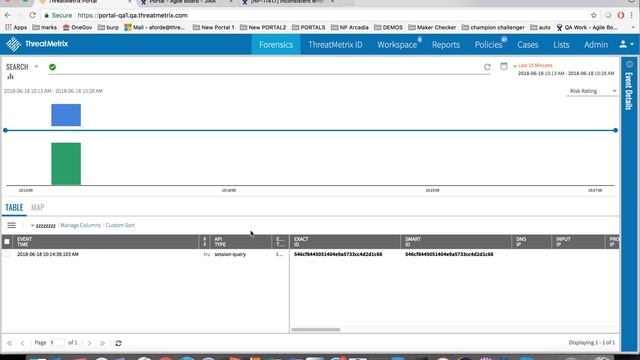Open the hamburger table menu icon
640x360 pixels.
pyautogui.click(x=11, y=225)
